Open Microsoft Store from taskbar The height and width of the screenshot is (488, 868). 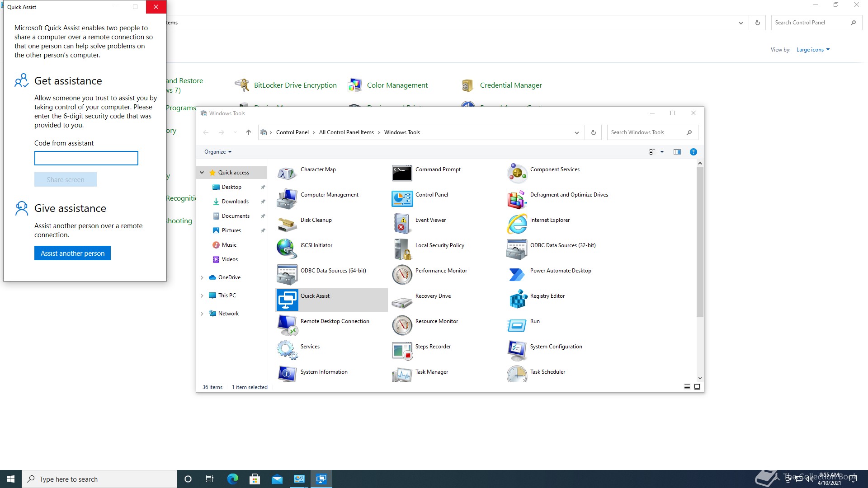click(255, 479)
